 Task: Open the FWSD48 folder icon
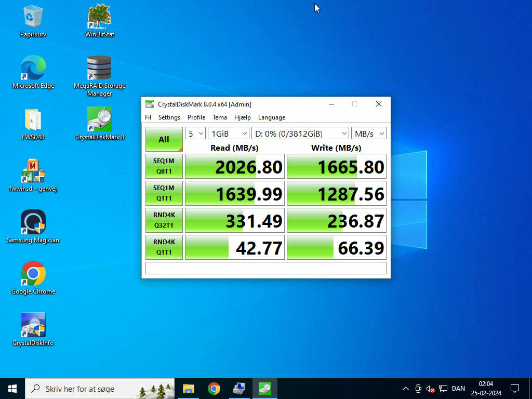click(x=33, y=124)
